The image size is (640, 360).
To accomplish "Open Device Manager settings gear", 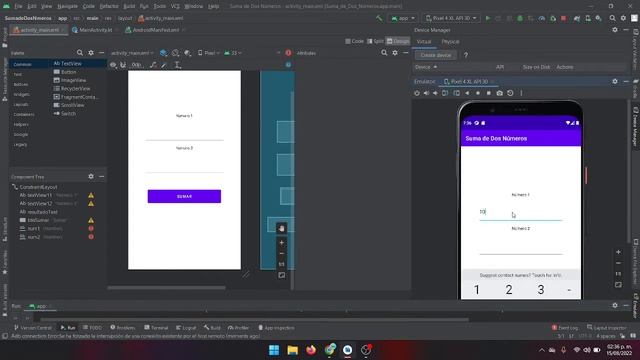I will [615, 30].
